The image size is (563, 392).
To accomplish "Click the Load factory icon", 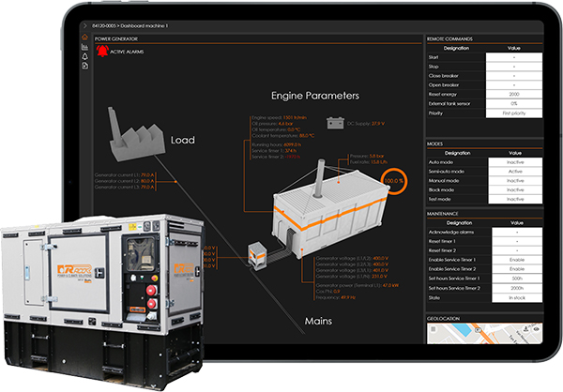I will tap(137, 134).
